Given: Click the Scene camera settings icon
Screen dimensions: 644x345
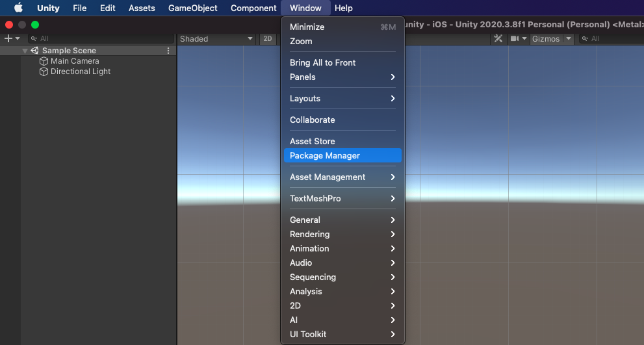Looking at the screenshot, I should click(515, 38).
